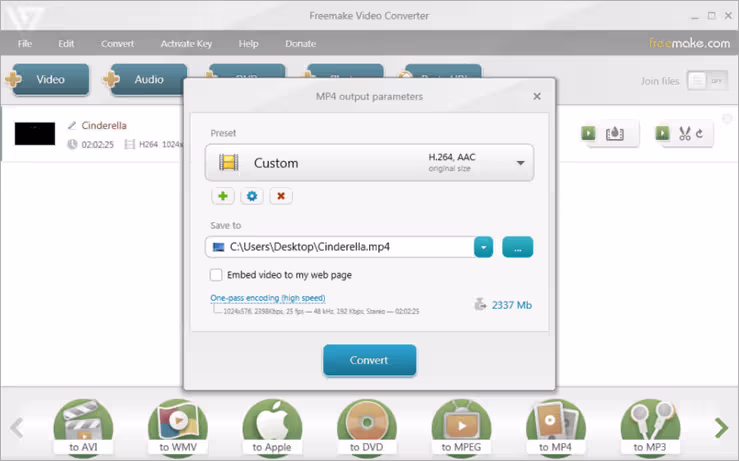Show previous formats with left arrow

(17, 428)
